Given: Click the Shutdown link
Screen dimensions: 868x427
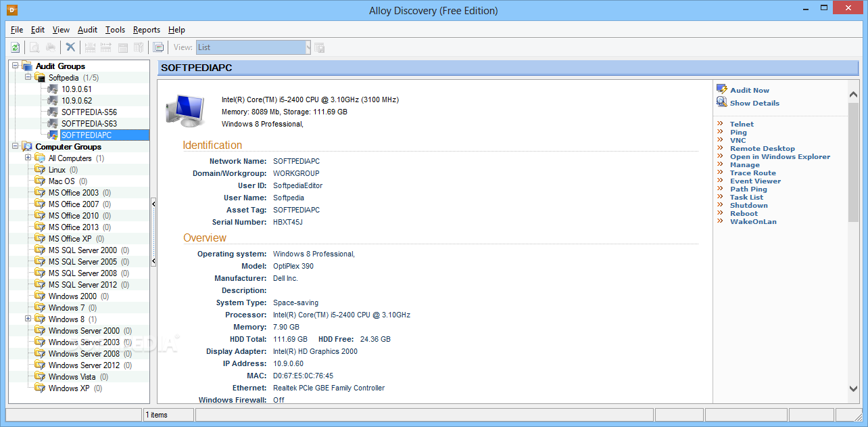Looking at the screenshot, I should tap(749, 206).
